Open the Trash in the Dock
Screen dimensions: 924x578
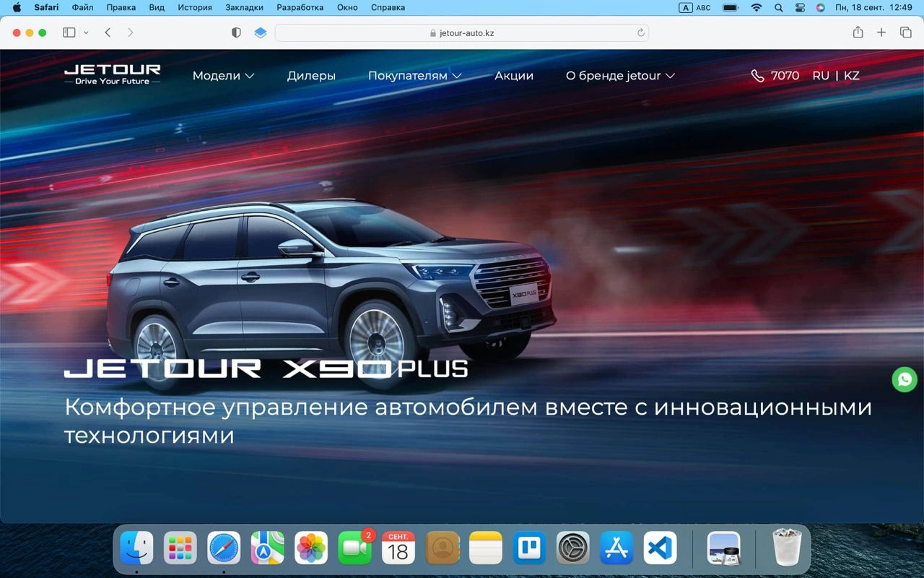click(x=787, y=548)
